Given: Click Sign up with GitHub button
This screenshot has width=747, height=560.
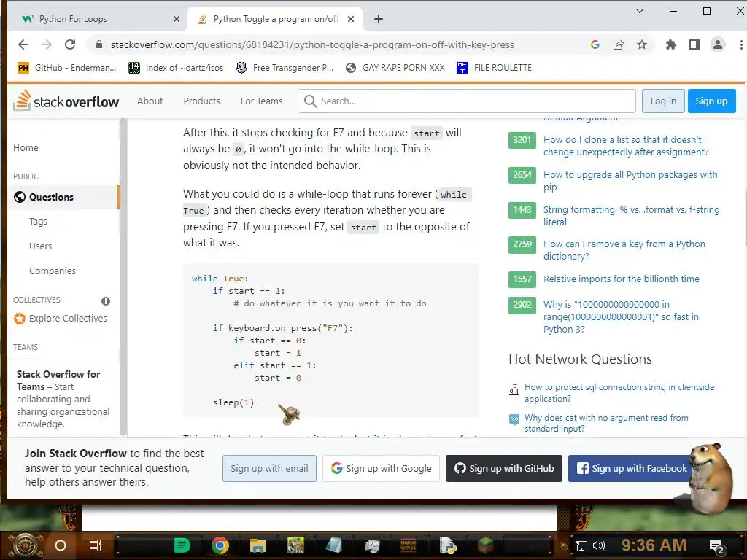Looking at the screenshot, I should [x=503, y=469].
